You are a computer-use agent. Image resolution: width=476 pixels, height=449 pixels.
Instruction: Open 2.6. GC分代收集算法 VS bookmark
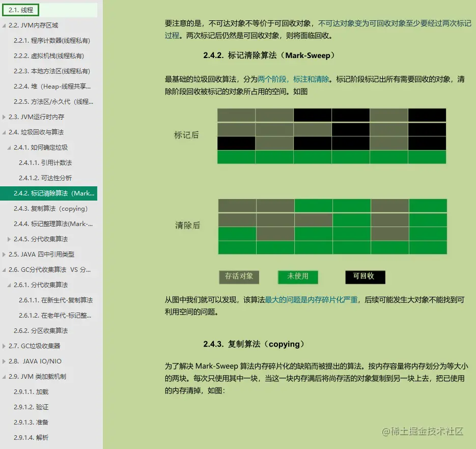point(50,270)
